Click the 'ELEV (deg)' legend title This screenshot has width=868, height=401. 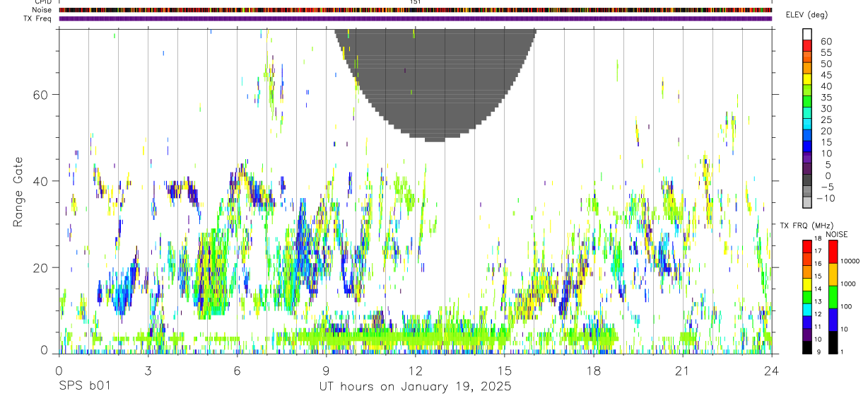coord(807,15)
